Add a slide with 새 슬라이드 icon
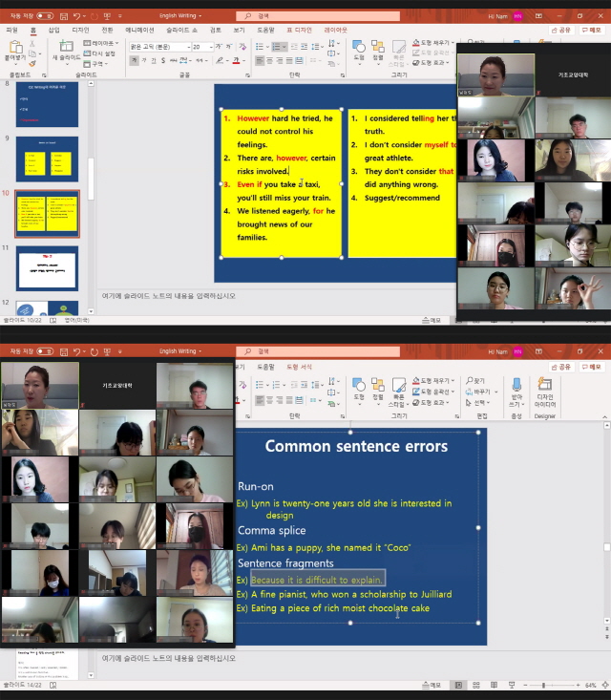611x700 pixels. click(66, 50)
